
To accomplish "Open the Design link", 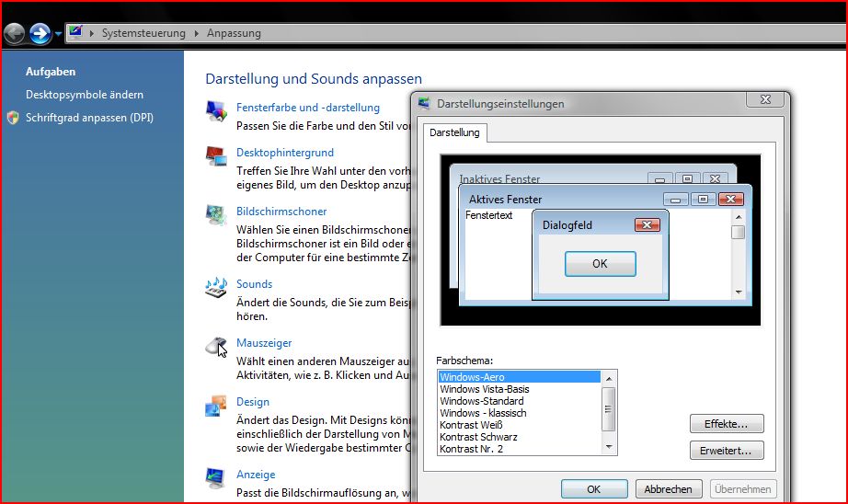I will pyautogui.click(x=253, y=402).
